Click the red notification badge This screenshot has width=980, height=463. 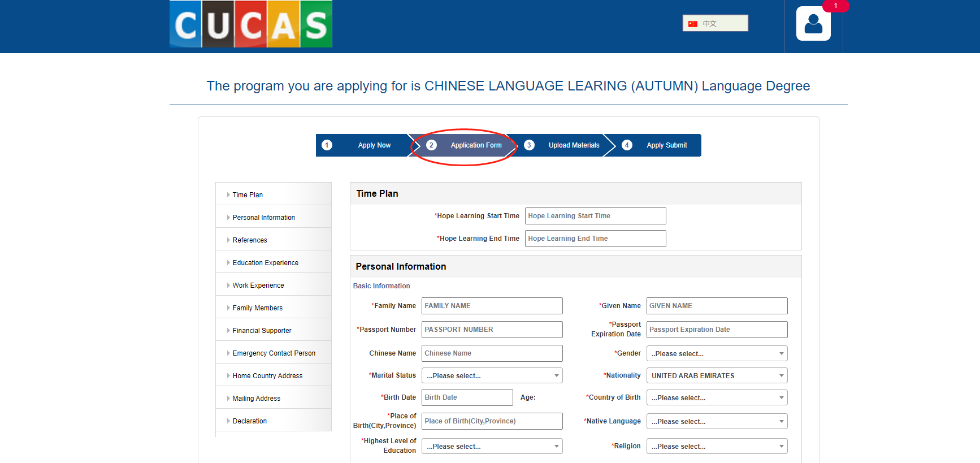(x=835, y=6)
